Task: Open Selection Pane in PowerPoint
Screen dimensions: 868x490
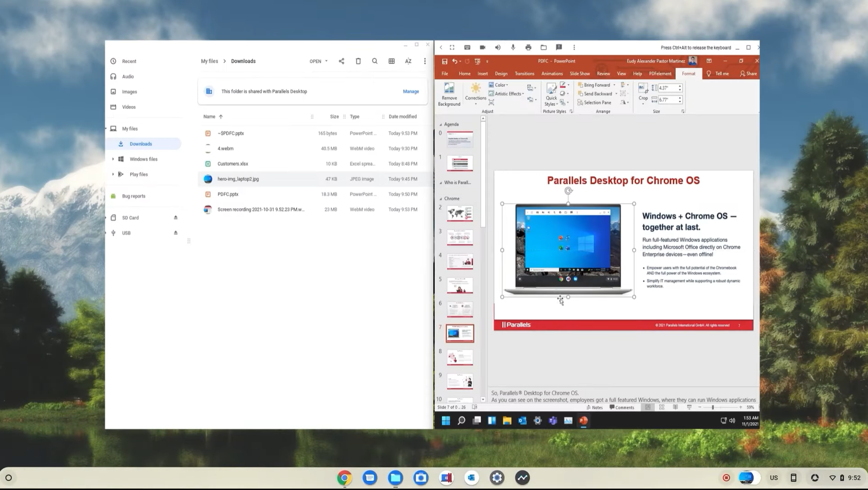Action: pyautogui.click(x=594, y=103)
